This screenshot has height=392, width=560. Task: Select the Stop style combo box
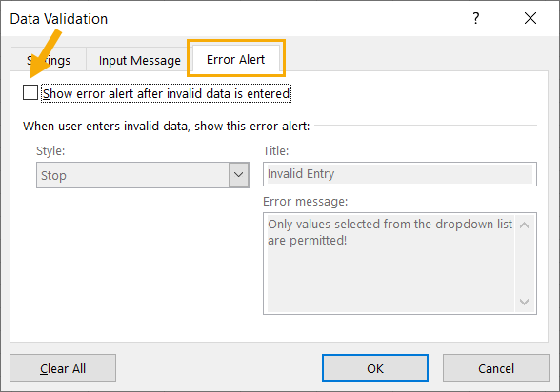pos(143,175)
